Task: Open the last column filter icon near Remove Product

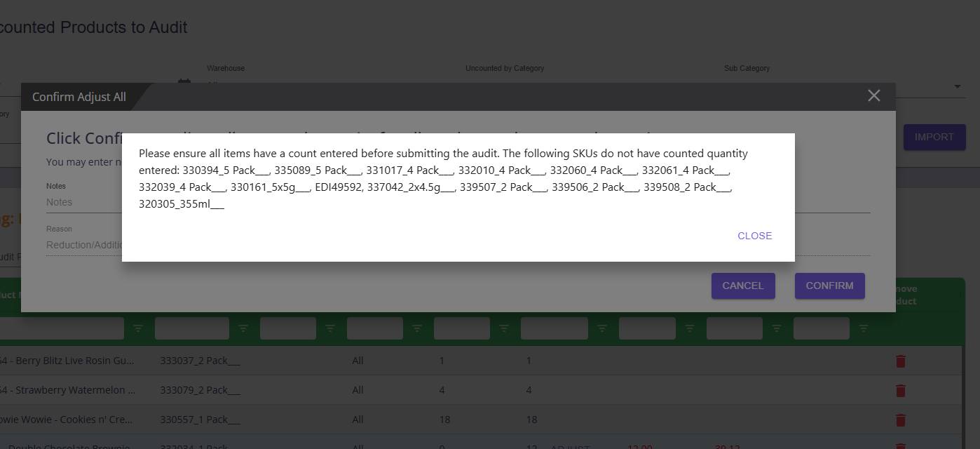Action: [x=864, y=328]
